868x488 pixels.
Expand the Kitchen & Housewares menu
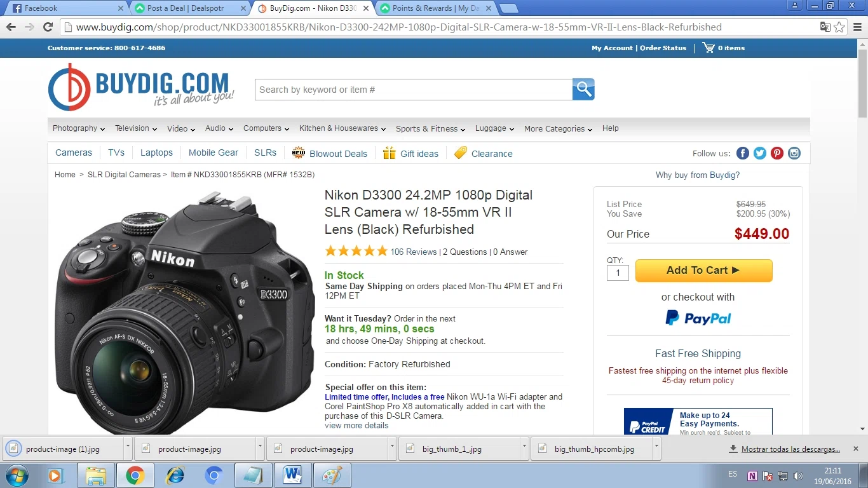[x=342, y=128]
